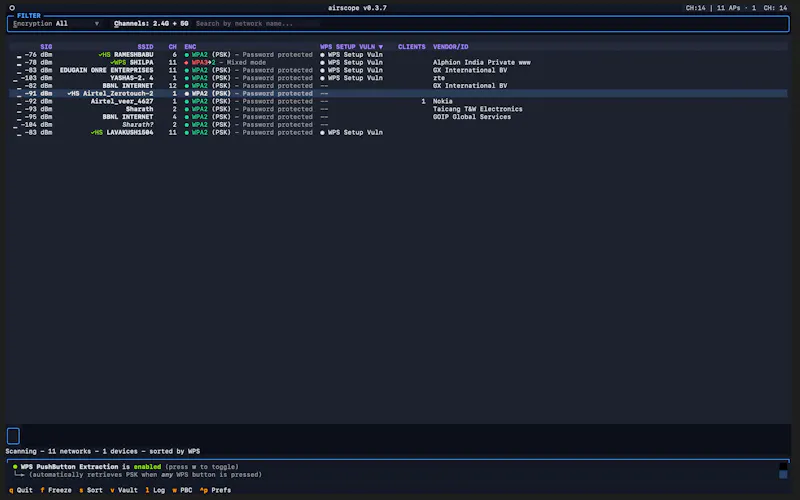Select the EDUGAIN ONRE ENTERPRISES network
Viewport: 800px width, 500px height.
point(107,70)
